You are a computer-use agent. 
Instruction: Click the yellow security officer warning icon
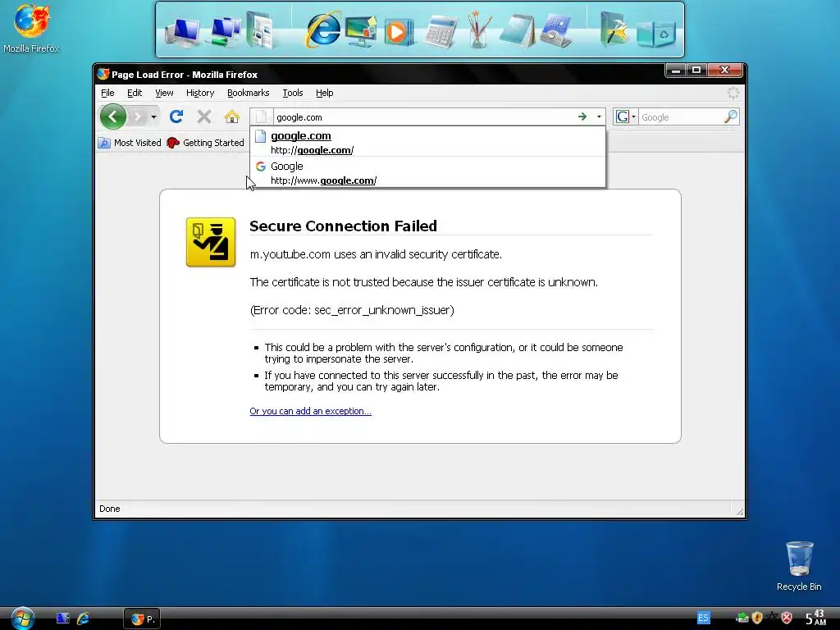tap(211, 242)
